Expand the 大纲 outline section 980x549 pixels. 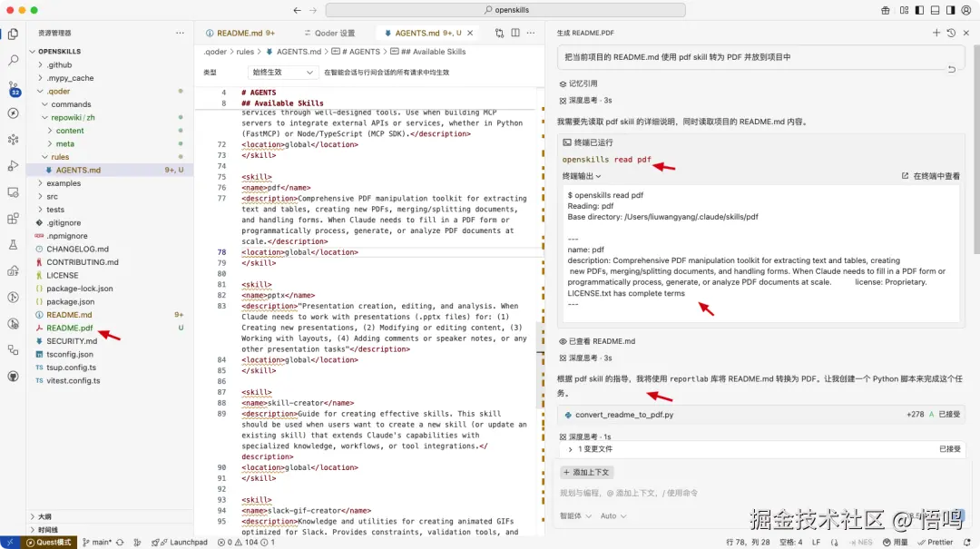point(44,516)
